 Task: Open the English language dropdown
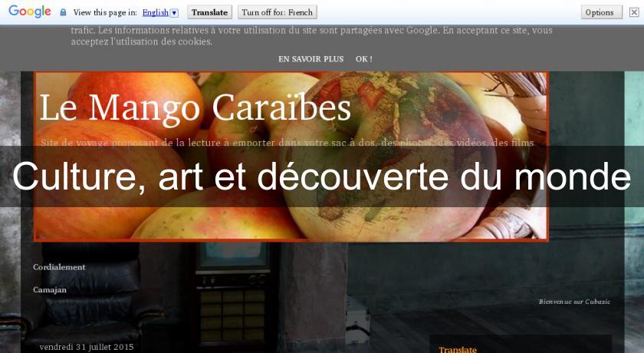pyautogui.click(x=156, y=12)
